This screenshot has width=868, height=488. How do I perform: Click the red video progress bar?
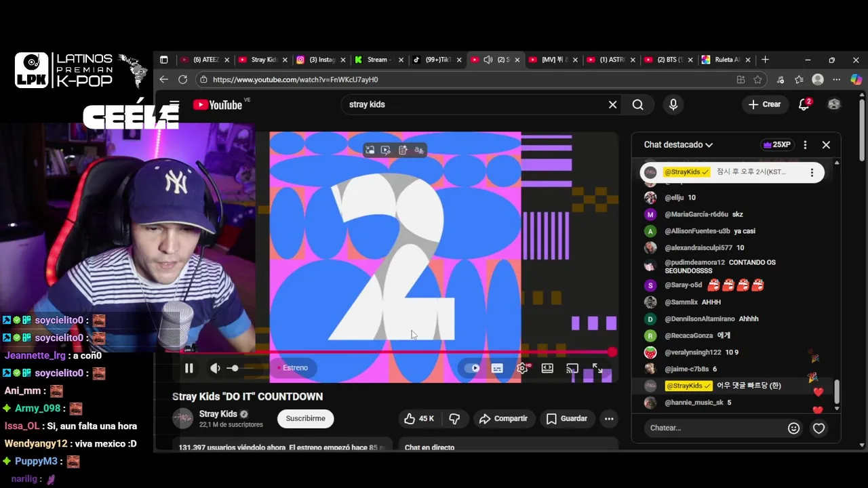(x=395, y=352)
